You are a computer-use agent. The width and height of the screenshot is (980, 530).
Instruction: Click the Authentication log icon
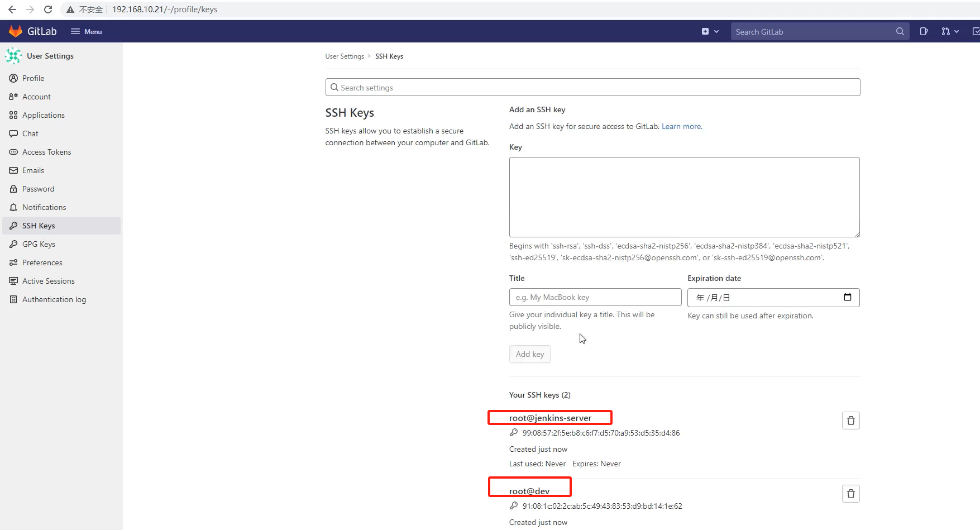[x=13, y=299]
